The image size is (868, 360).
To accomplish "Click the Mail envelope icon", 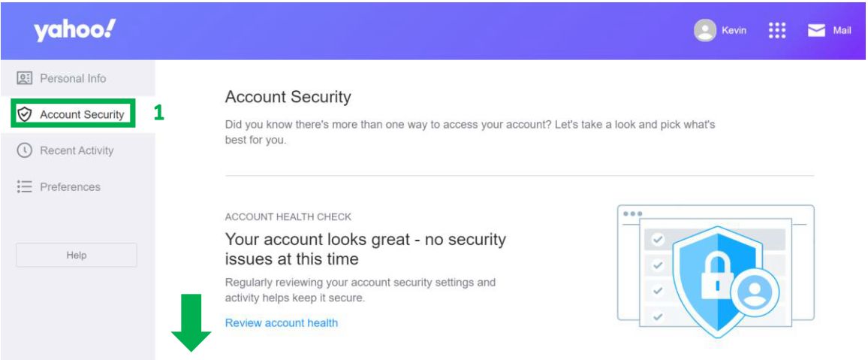I will [x=816, y=31].
